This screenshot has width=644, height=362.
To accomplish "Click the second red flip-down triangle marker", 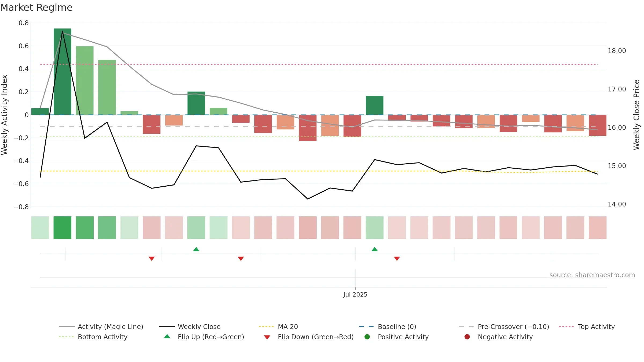I will point(241,258).
